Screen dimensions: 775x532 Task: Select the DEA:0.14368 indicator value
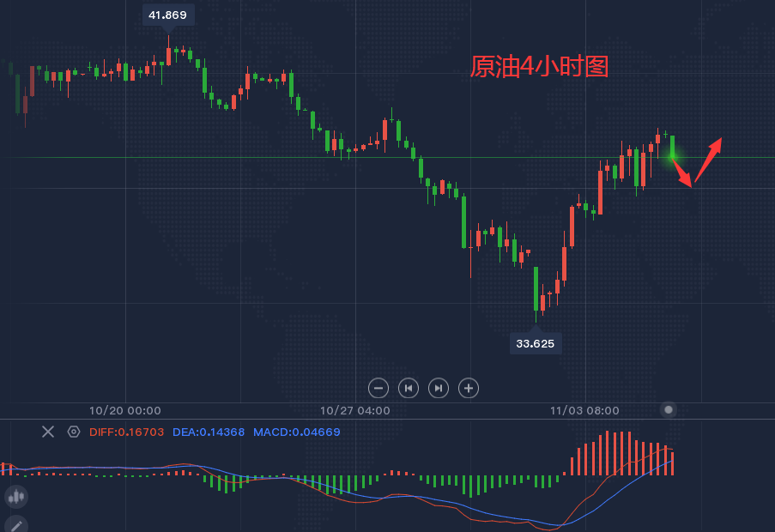(209, 432)
